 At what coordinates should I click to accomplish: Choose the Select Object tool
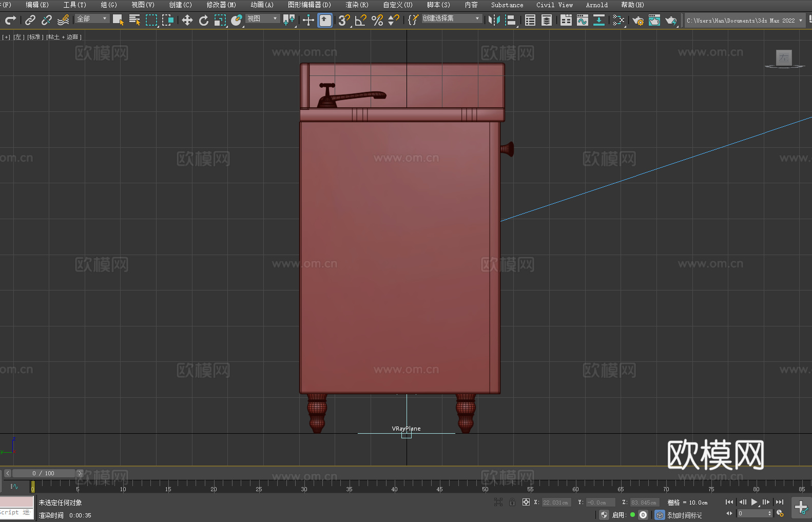pos(119,20)
